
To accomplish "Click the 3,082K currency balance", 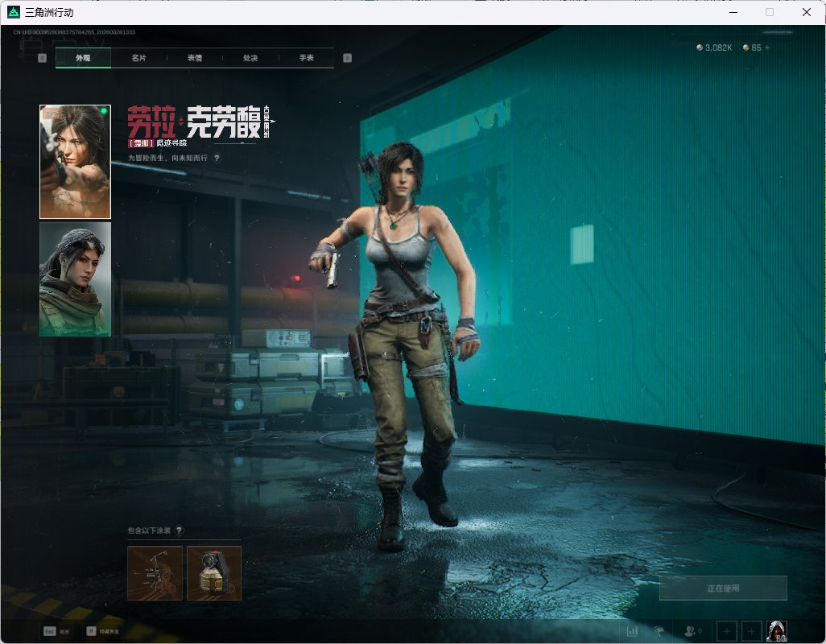I will [714, 47].
